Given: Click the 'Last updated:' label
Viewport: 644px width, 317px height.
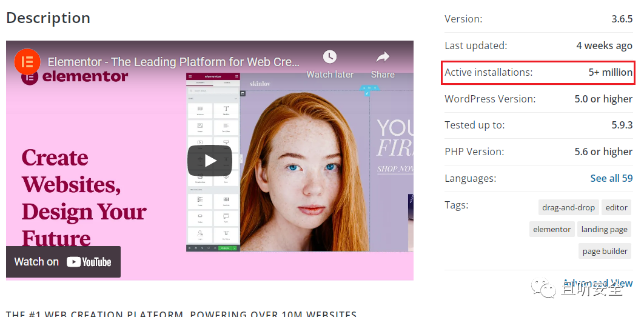Looking at the screenshot, I should tap(476, 45).
